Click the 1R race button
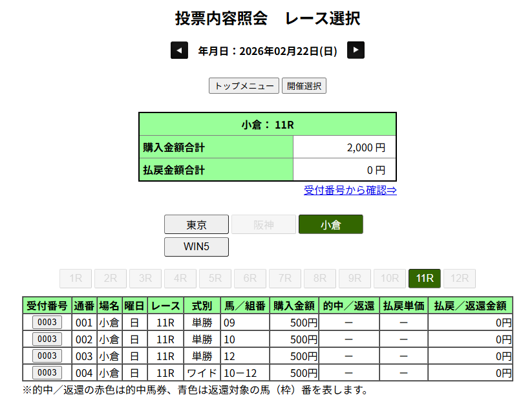 click(75, 279)
